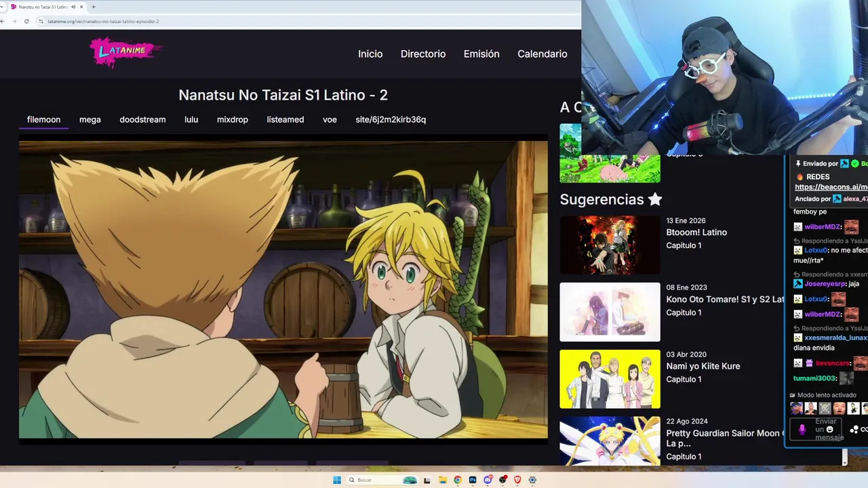Open the Emisión menu item
The image size is (868, 488).
481,54
